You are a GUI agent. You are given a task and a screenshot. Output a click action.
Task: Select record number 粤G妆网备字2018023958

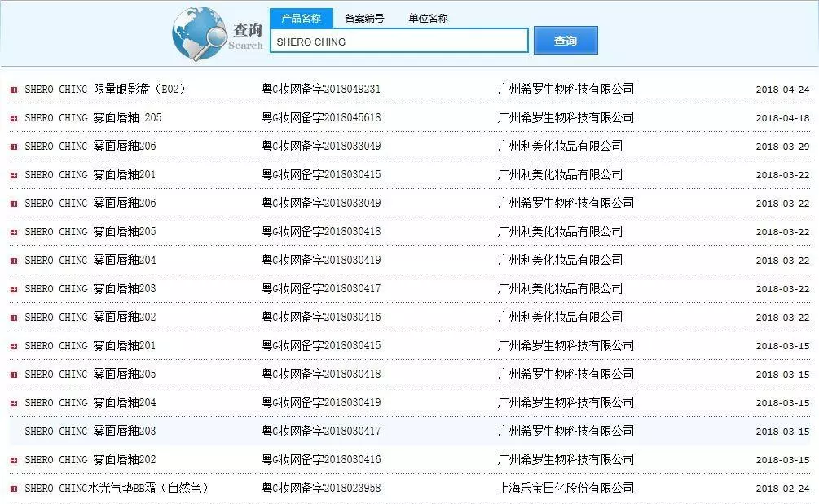[321, 489]
